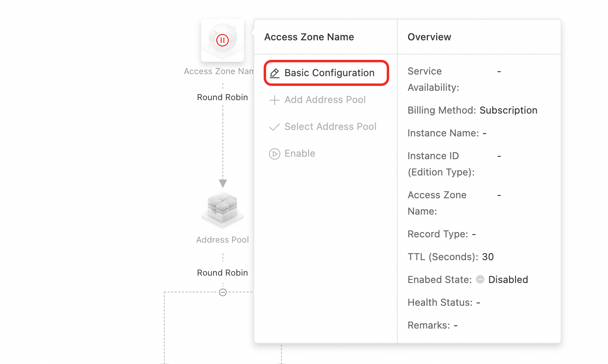
Task: Click the Subscription billing method value
Action: tap(509, 110)
